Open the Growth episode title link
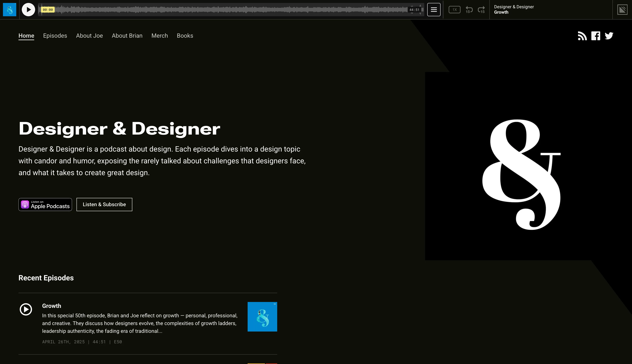This screenshot has height=364, width=632. pyautogui.click(x=52, y=306)
